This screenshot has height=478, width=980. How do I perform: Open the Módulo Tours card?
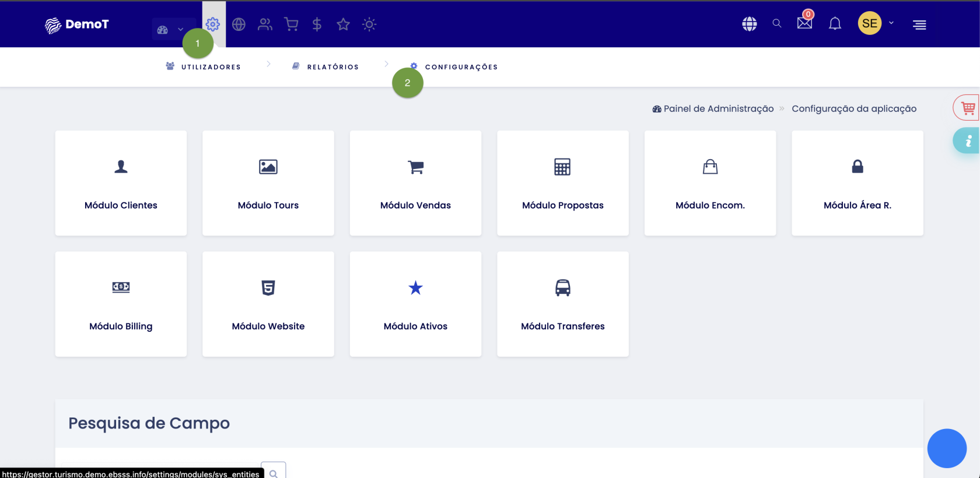(x=268, y=183)
